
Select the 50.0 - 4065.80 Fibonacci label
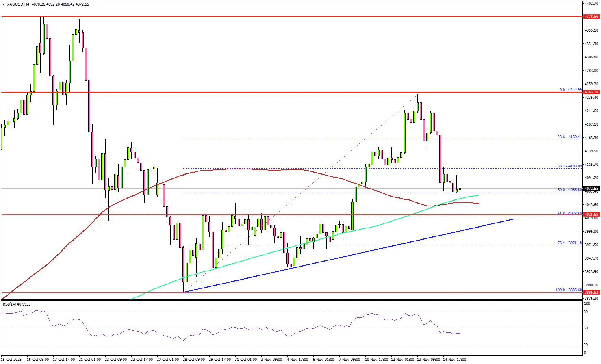[x=570, y=190]
